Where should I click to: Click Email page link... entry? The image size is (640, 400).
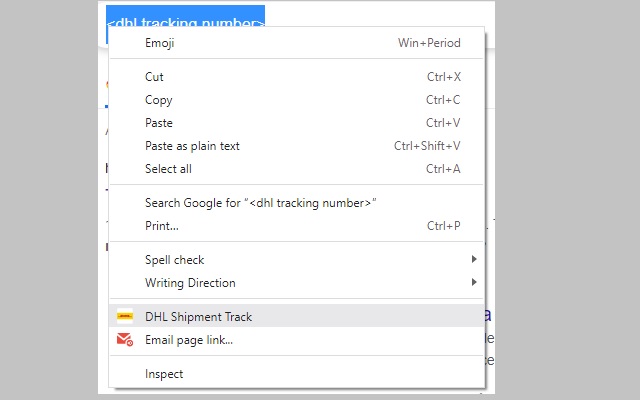(x=189, y=340)
